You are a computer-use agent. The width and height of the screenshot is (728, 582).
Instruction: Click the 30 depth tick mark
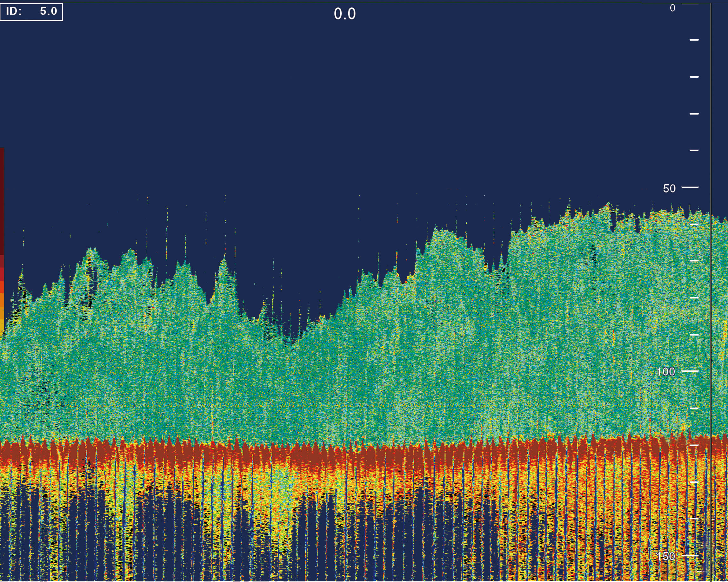coord(694,114)
